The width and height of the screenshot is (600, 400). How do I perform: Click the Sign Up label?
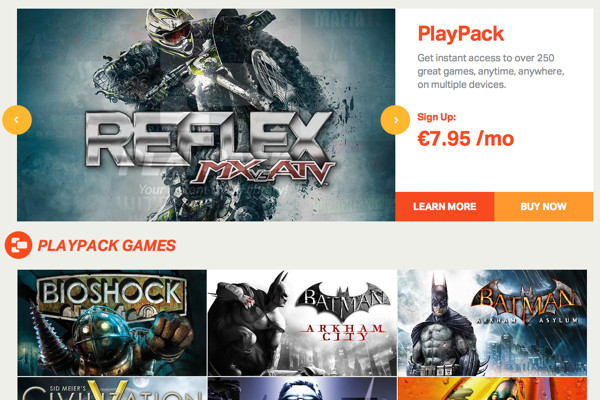pos(437,117)
